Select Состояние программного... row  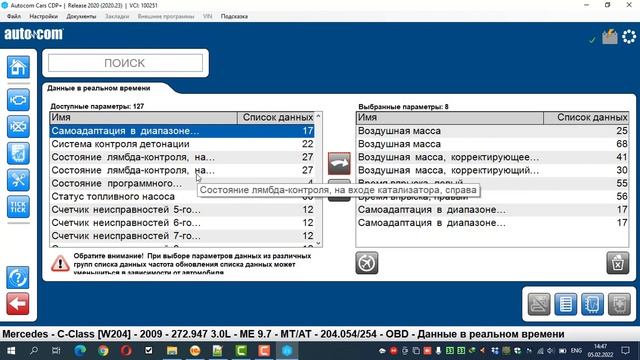[182, 183]
